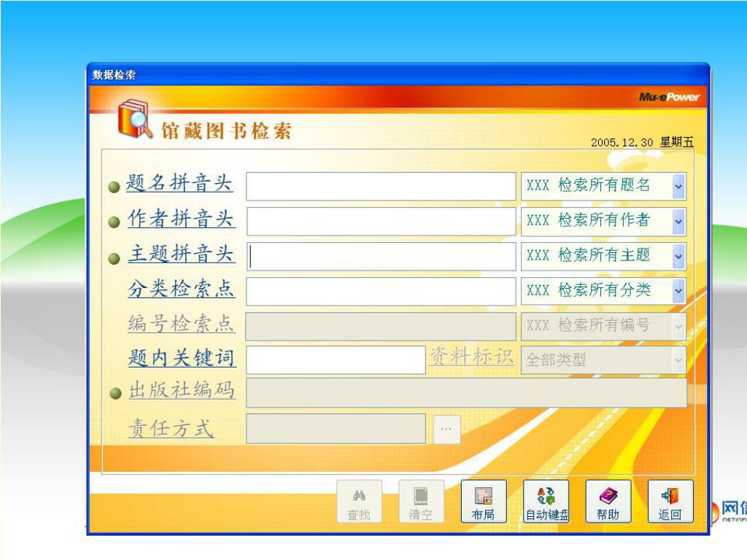Click inside the 主题拼音头 input field
Screen dimensions: 747x560
[379, 256]
